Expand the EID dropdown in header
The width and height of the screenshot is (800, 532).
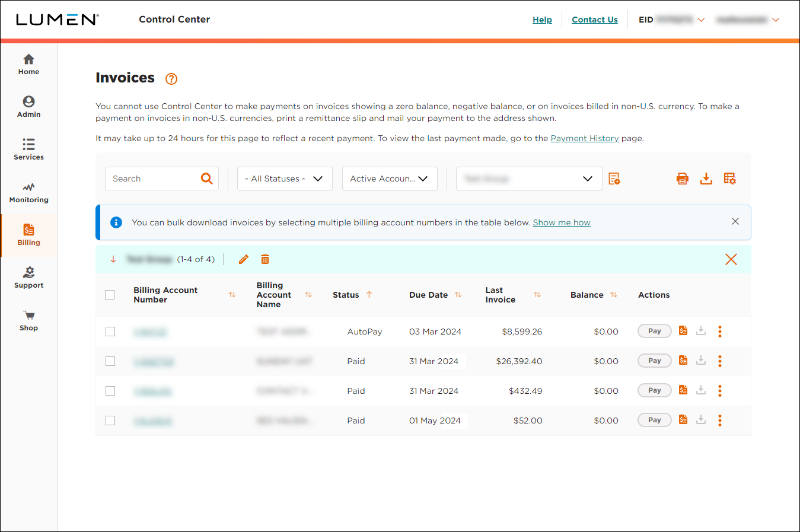click(x=701, y=20)
